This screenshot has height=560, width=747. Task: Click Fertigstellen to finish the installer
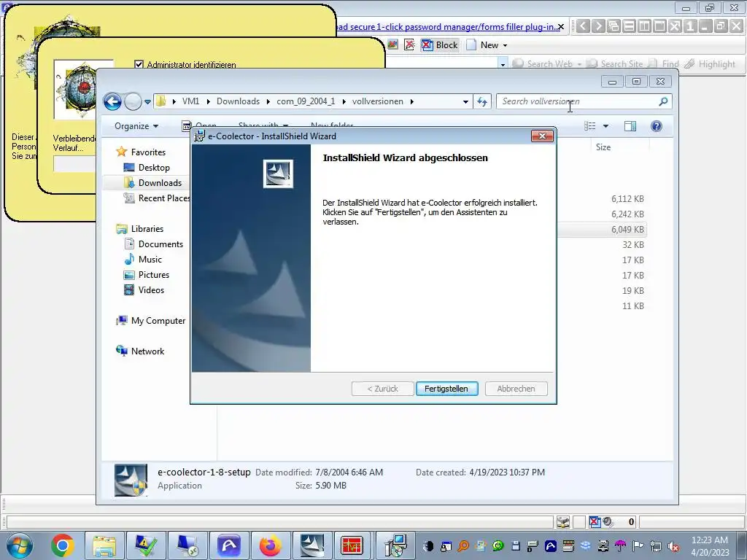[446, 389]
